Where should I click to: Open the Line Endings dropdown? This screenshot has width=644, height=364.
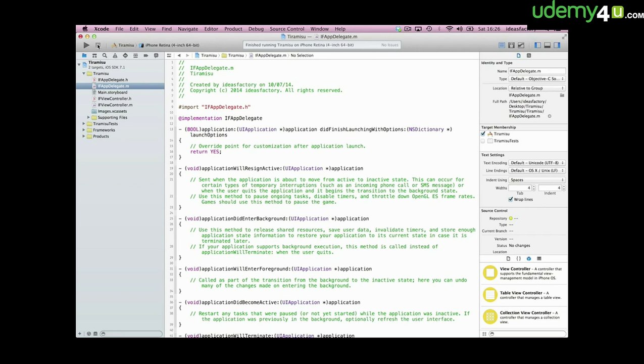(x=537, y=170)
